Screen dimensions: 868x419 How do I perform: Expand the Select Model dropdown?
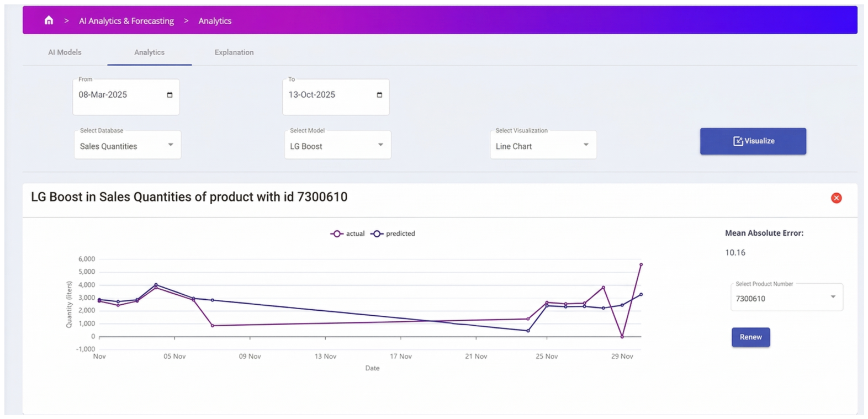[337, 145]
